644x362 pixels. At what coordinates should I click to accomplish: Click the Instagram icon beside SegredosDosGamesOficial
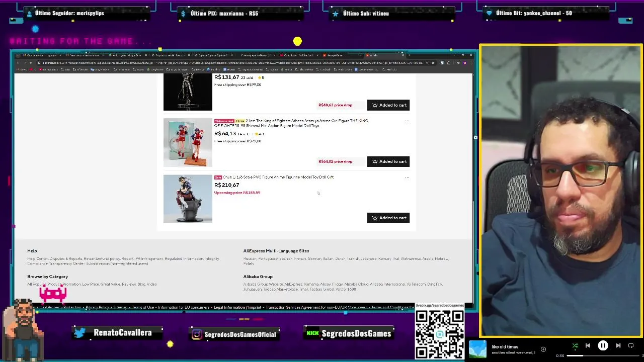point(197,334)
